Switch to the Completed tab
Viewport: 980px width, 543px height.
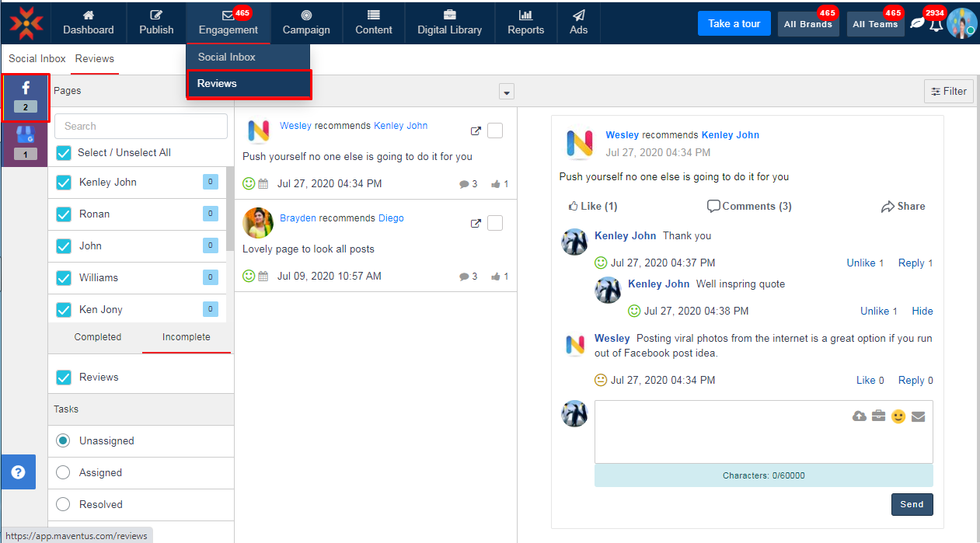click(98, 337)
